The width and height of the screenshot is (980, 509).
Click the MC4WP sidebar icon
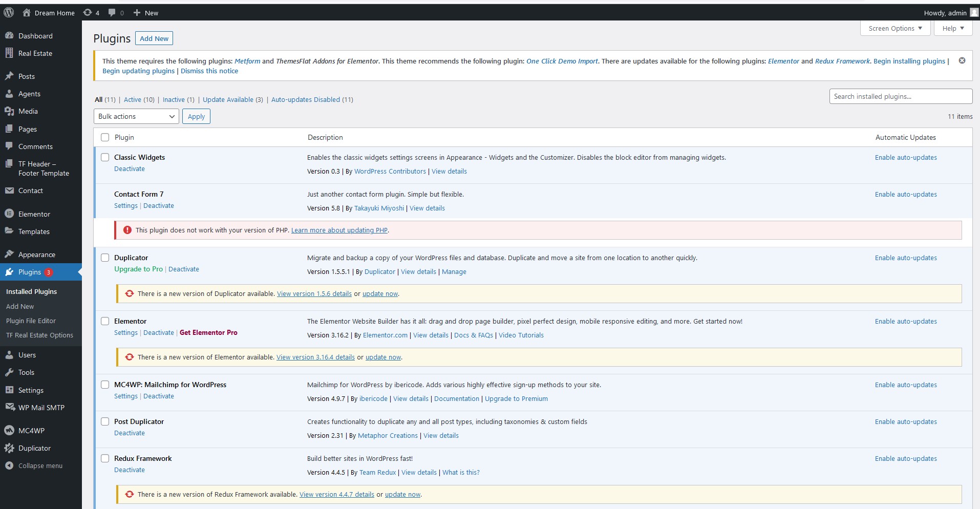[x=9, y=431]
